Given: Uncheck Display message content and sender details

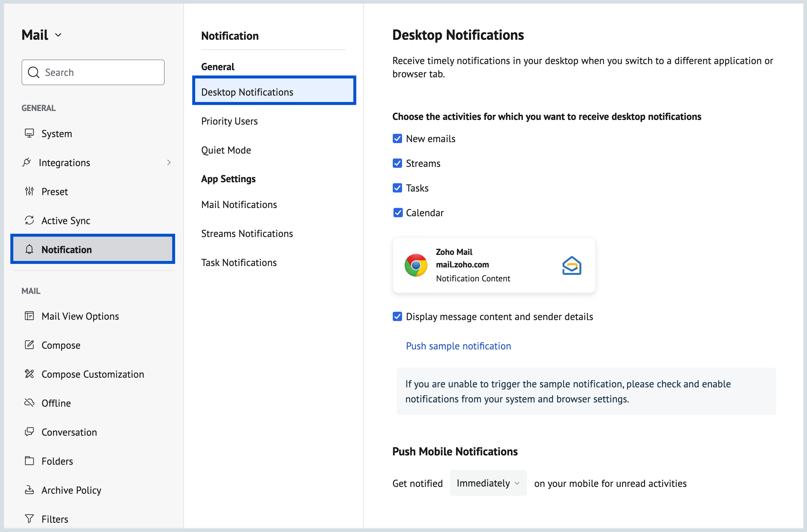Looking at the screenshot, I should pos(397,316).
